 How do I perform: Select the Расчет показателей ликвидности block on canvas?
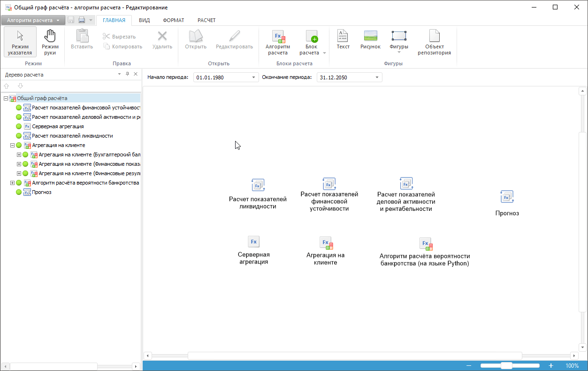(x=258, y=193)
